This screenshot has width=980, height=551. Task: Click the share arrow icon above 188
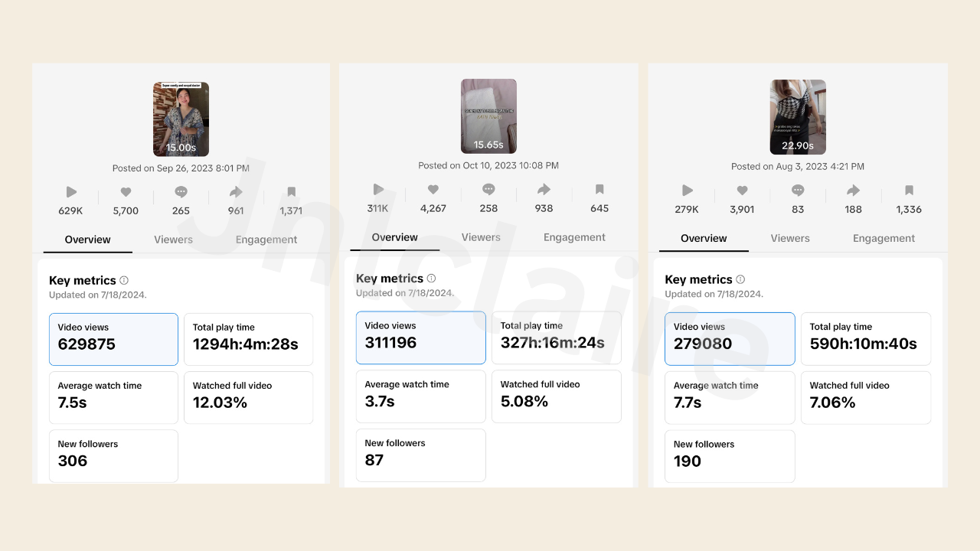point(853,191)
